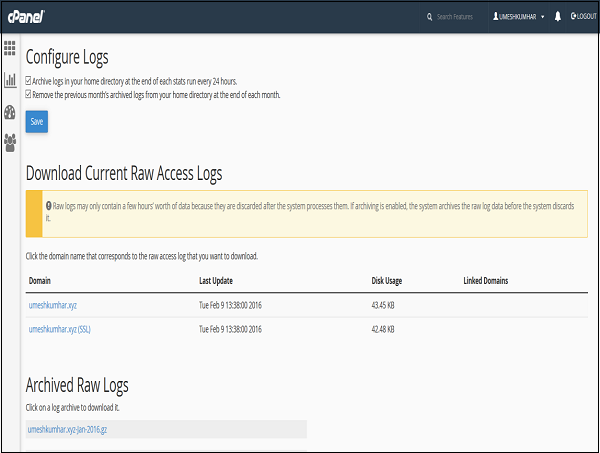
Task: Toggle remove previous month's archived logs checkbox
Action: point(29,94)
